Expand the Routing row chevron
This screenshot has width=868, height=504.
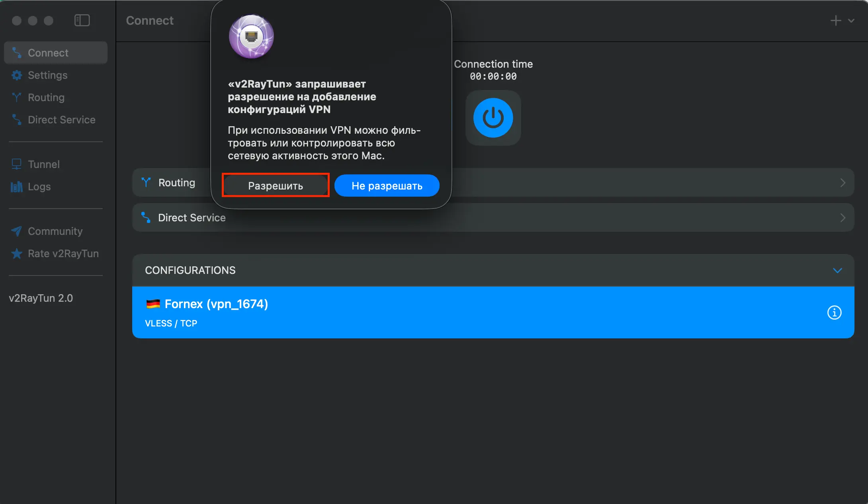[843, 183]
